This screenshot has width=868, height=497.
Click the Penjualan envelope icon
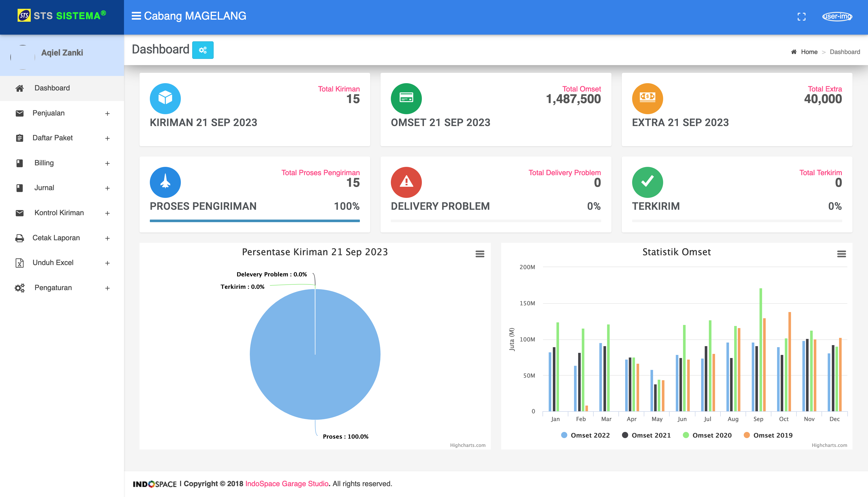(19, 113)
